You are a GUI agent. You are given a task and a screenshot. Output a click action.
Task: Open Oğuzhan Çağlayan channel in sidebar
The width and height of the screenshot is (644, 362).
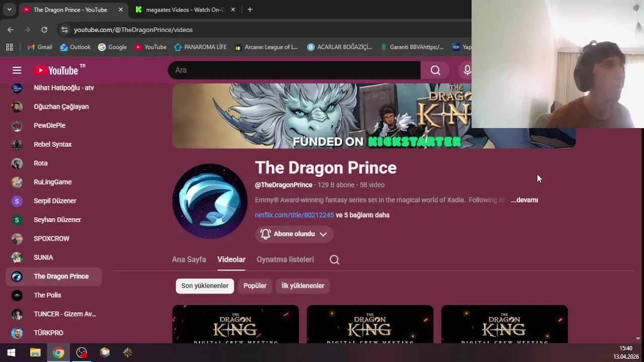54,107
